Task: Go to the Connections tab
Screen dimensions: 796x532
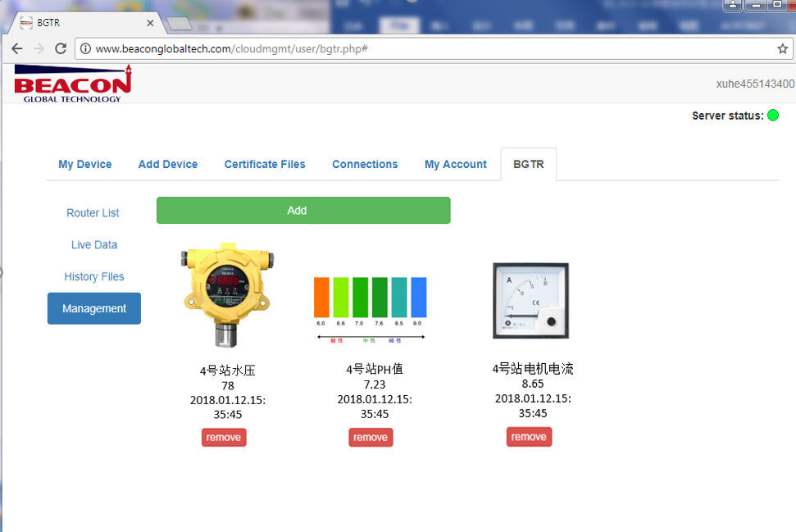Action: pos(365,164)
